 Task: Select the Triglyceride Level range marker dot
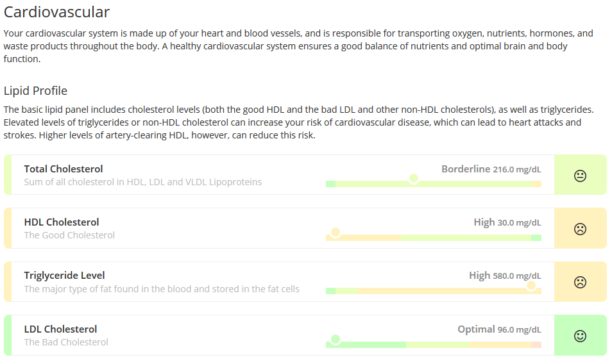point(531,286)
